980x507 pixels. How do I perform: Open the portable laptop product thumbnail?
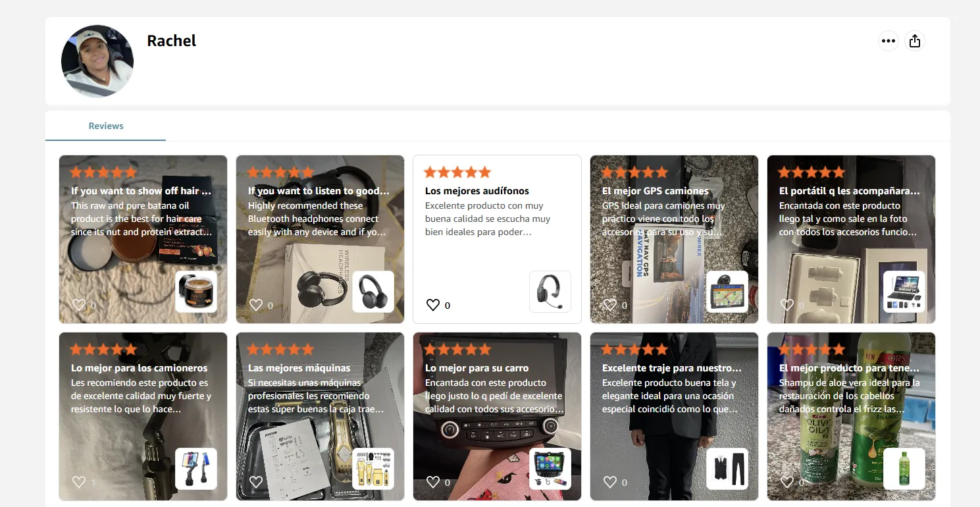pyautogui.click(x=904, y=292)
